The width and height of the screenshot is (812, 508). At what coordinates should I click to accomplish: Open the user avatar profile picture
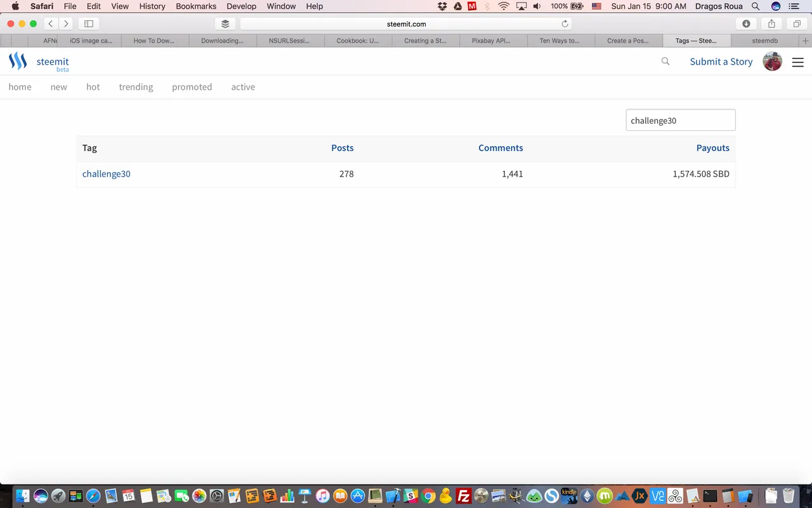(772, 62)
